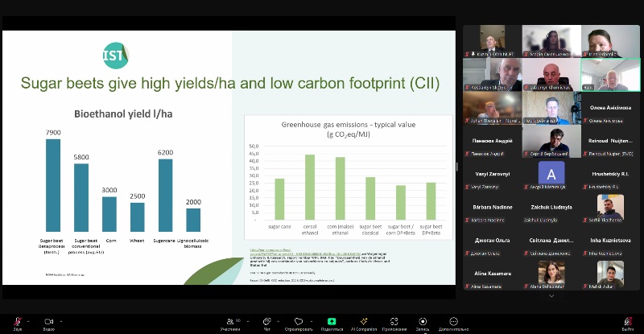Click the '6200' Sugarcane bar value label
Viewport: 644px width, 334px height.
165,152
